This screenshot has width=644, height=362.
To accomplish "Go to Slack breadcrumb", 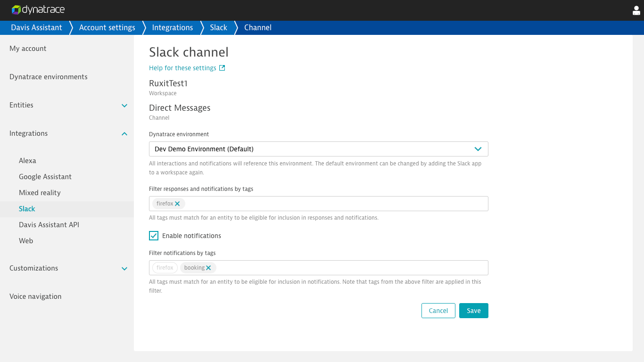I will [219, 27].
